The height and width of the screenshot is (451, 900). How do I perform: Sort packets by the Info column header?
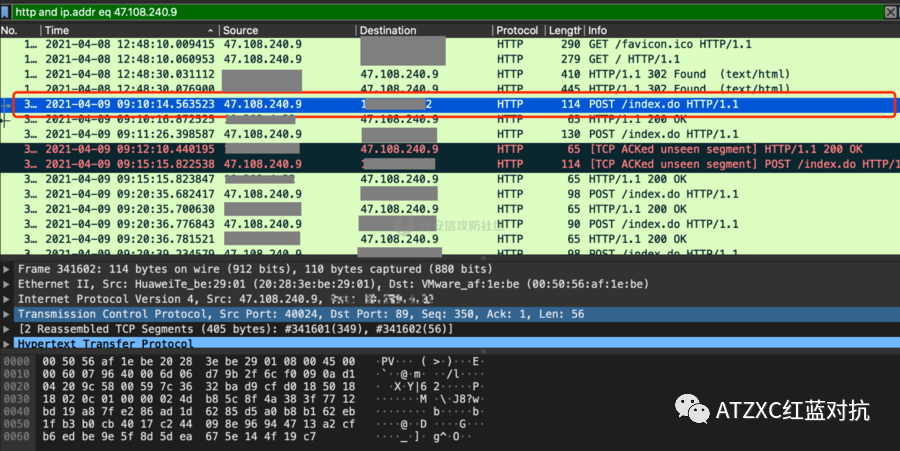(x=743, y=30)
